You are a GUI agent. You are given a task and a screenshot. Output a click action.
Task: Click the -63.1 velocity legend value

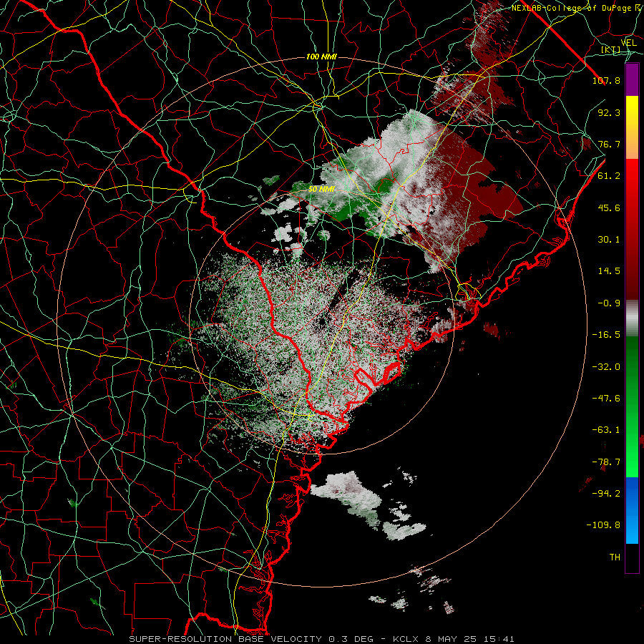point(606,430)
